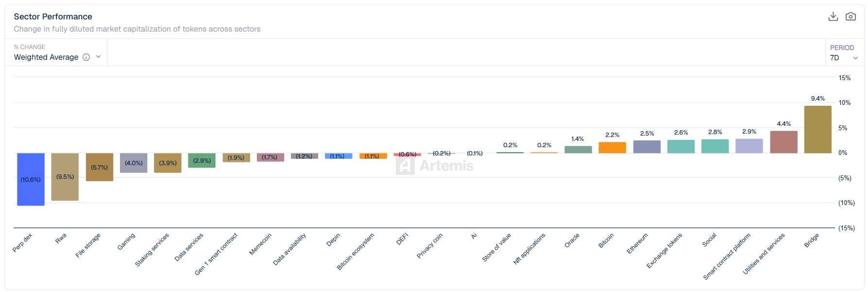Click the File storage bar
868x292 pixels.
(99, 167)
